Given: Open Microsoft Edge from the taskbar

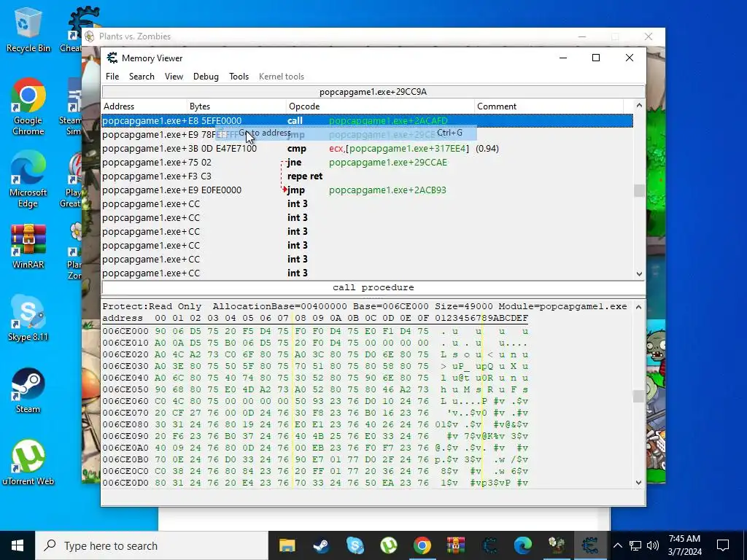Looking at the screenshot, I should pos(522,545).
